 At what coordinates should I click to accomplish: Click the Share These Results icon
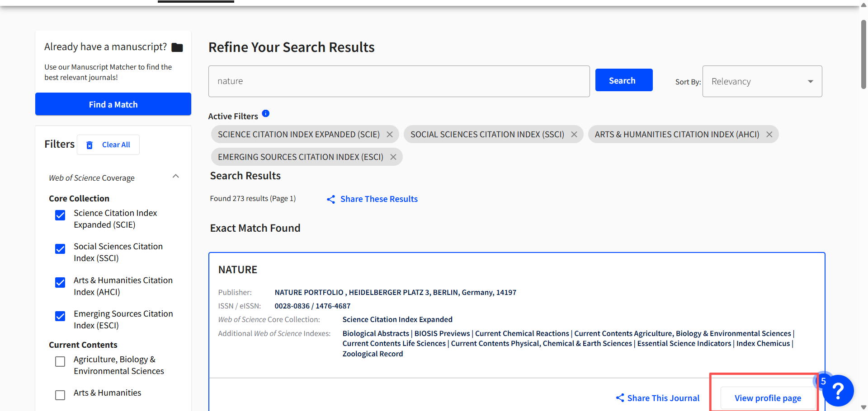(x=331, y=199)
